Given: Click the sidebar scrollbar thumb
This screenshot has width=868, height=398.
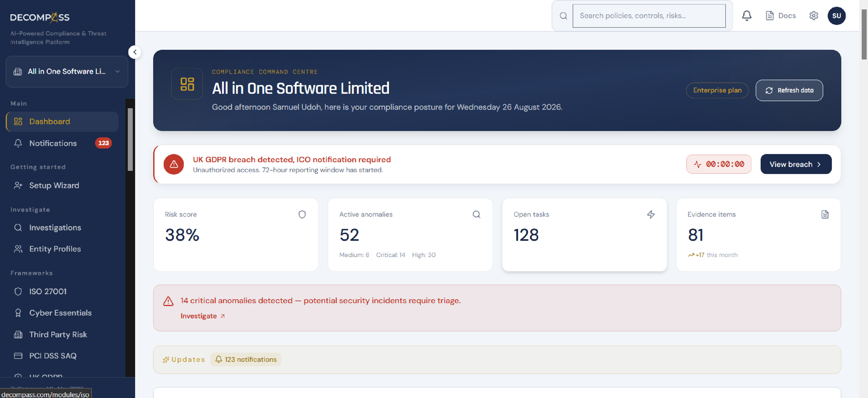Looking at the screenshot, I should (x=130, y=139).
